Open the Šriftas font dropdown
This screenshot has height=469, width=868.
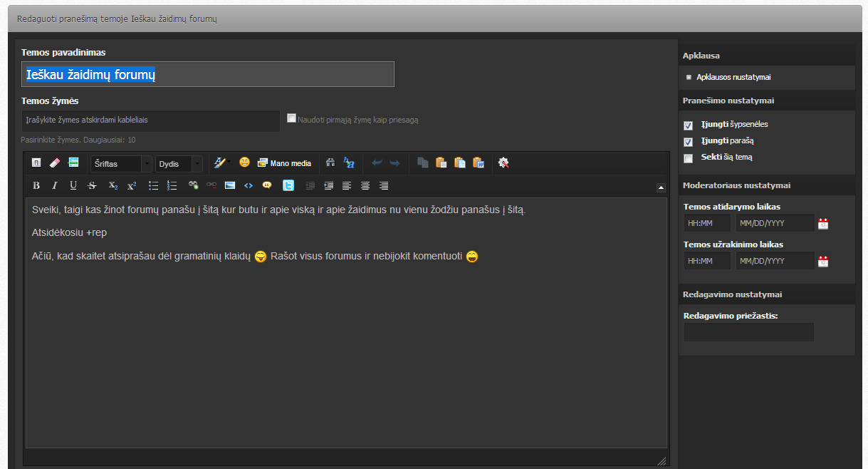[x=121, y=164]
